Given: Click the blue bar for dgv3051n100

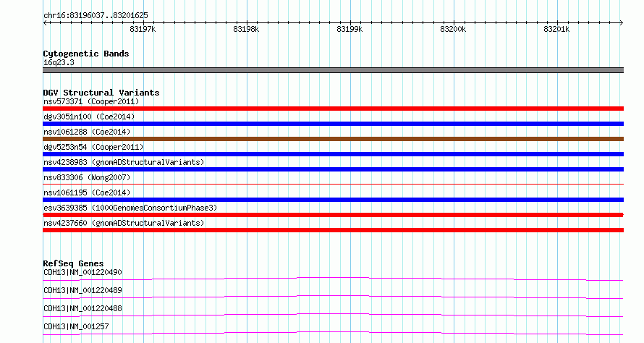Looking at the screenshot, I should 333,124.
